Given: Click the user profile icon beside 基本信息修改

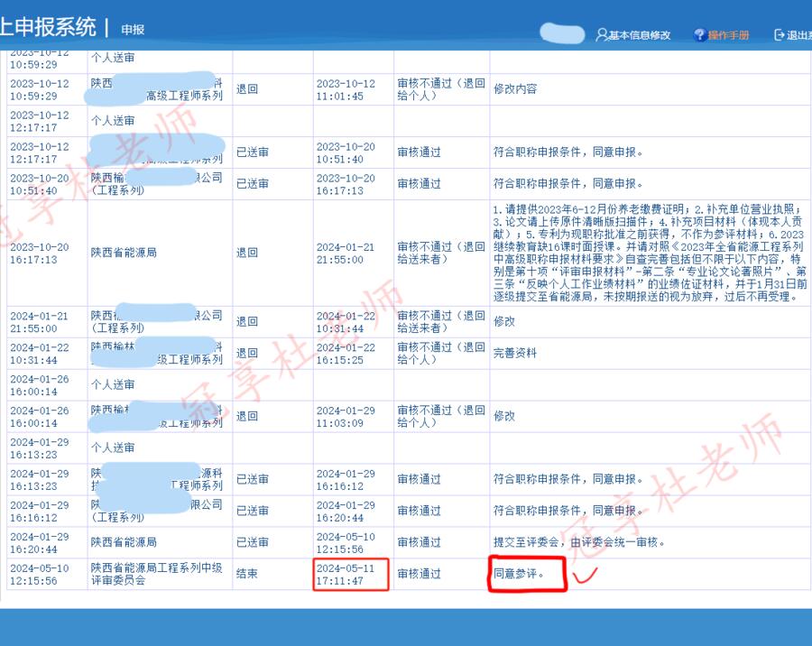Looking at the screenshot, I should click(602, 35).
